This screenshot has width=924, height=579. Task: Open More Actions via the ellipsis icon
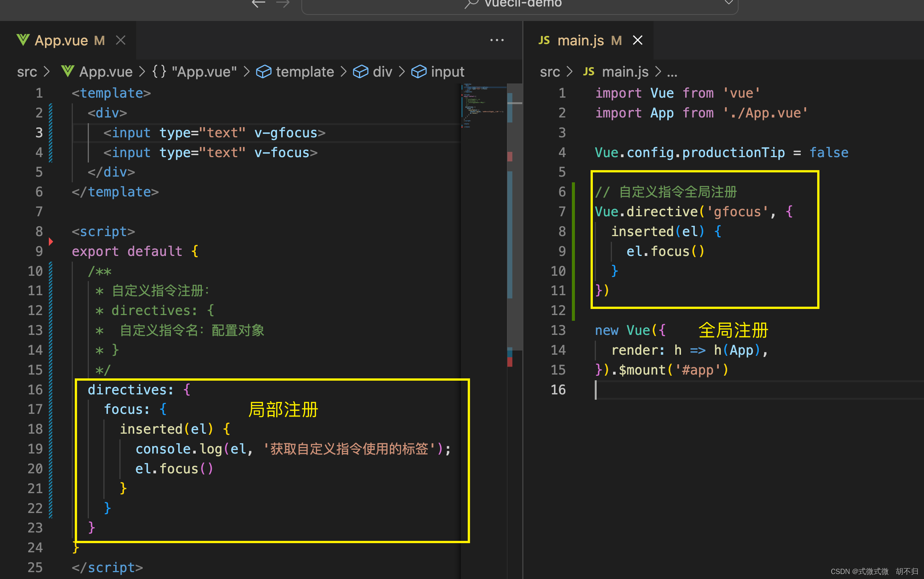click(497, 39)
